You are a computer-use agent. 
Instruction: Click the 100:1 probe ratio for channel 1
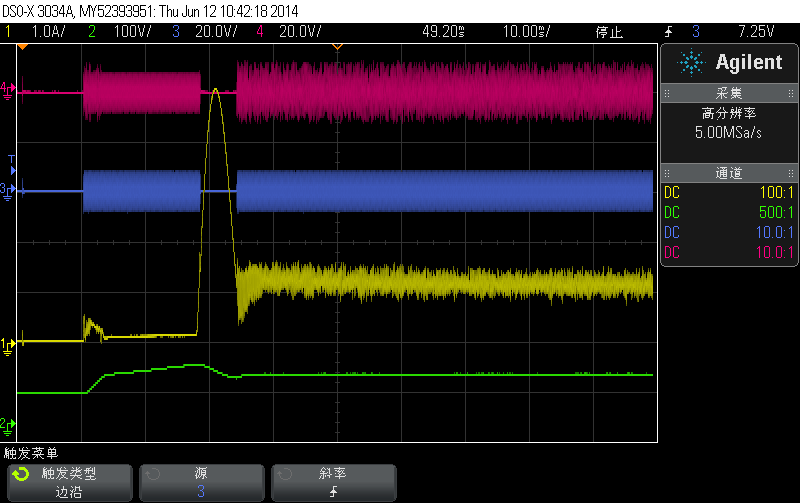pyautogui.click(x=777, y=192)
